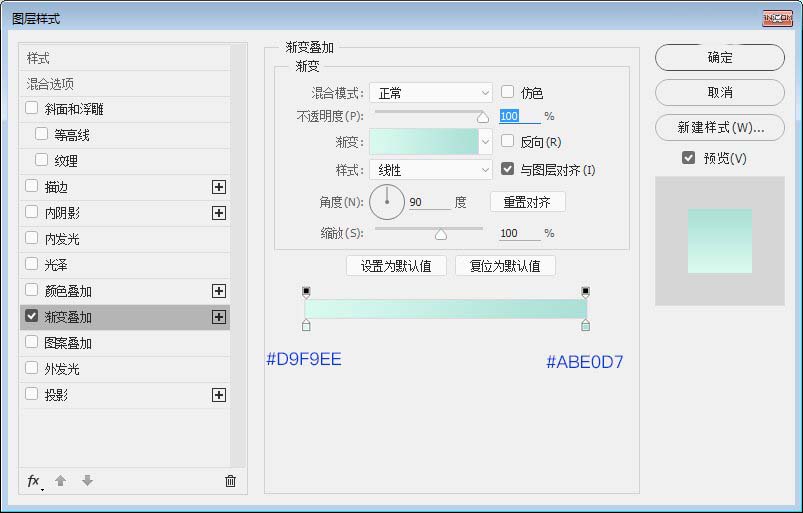Select the left color stop #D9F9EE
Image resolution: width=803 pixels, height=513 pixels.
[x=306, y=325]
